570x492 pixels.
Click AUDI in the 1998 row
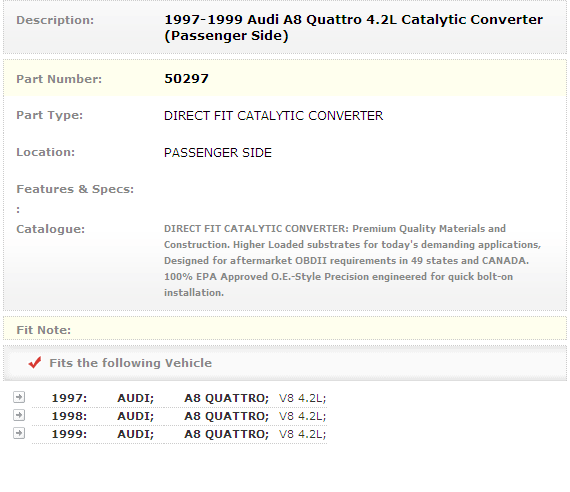(x=136, y=416)
